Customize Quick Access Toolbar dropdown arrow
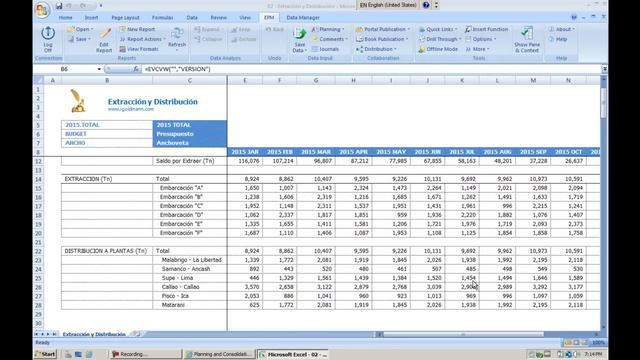Image resolution: width=640 pixels, height=360 pixels. (x=101, y=6)
